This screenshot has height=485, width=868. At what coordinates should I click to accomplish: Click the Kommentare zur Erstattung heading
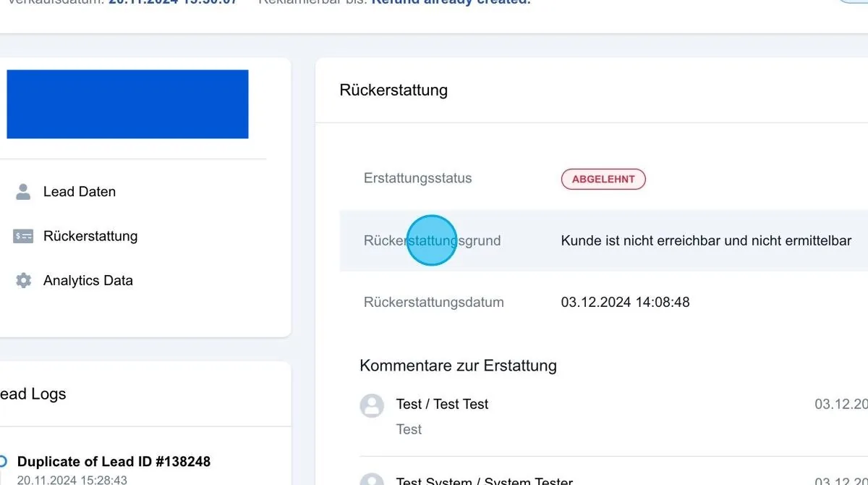pyautogui.click(x=459, y=365)
